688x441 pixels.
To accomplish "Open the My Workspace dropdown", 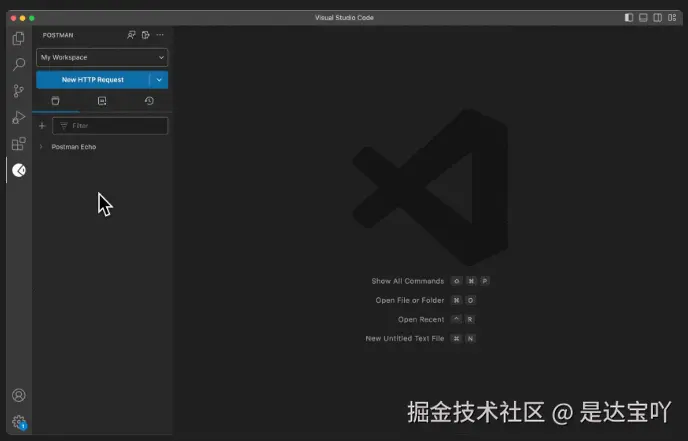I will 102,57.
